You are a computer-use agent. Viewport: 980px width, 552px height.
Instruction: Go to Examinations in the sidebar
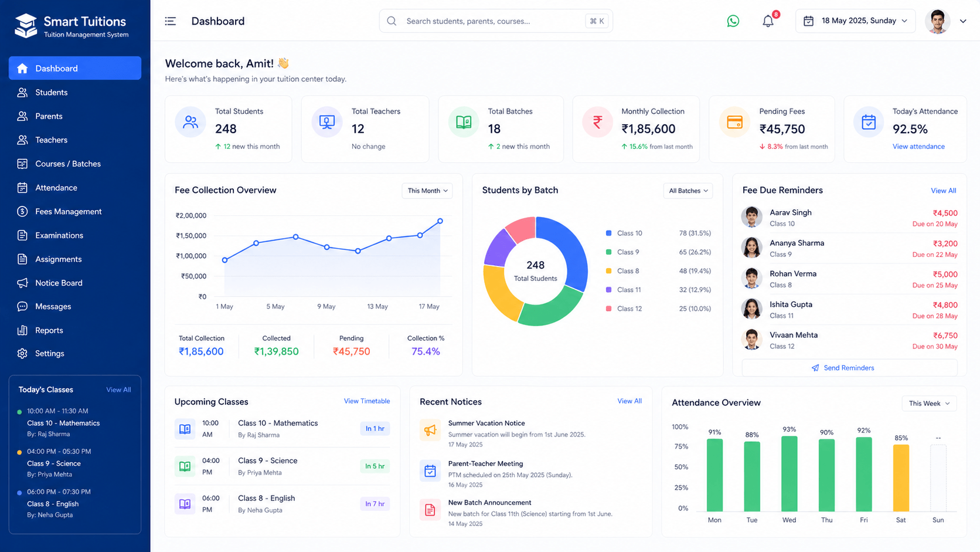[x=59, y=235]
